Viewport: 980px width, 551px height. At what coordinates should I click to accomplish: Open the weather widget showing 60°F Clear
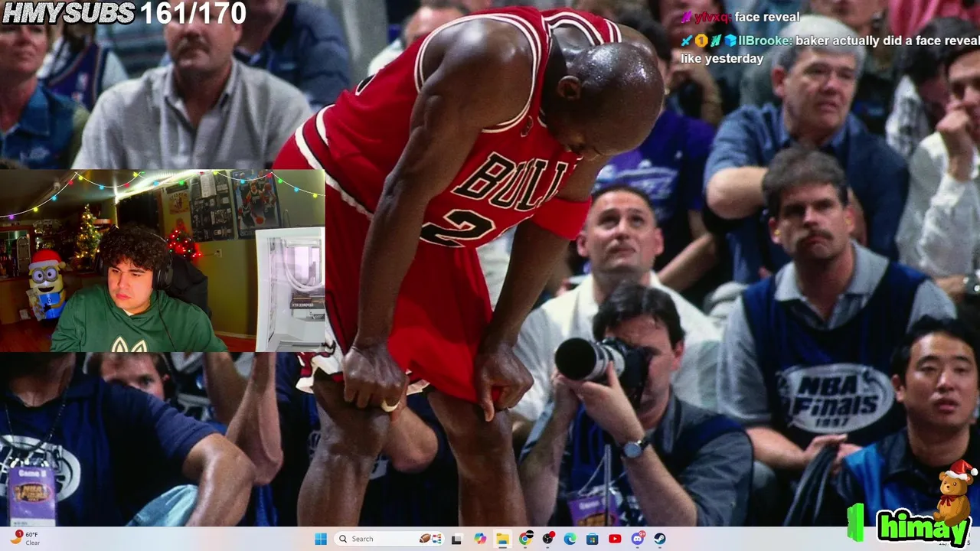[x=25, y=539]
